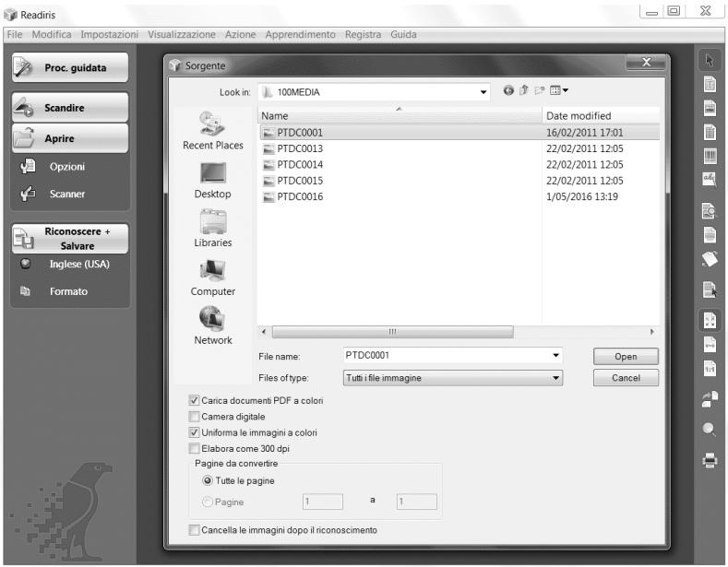Image resolution: width=728 pixels, height=567 pixels.
Task: Click the Cancel button
Action: (626, 378)
